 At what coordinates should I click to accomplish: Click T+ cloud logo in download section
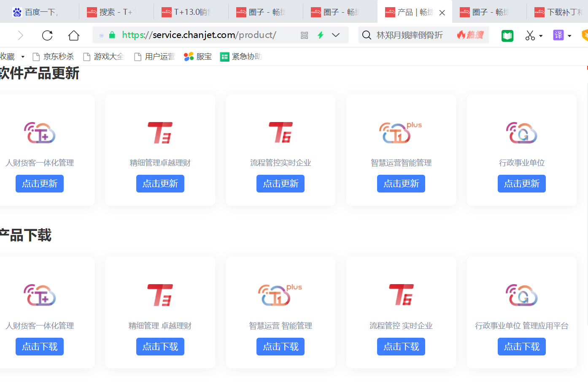40,295
